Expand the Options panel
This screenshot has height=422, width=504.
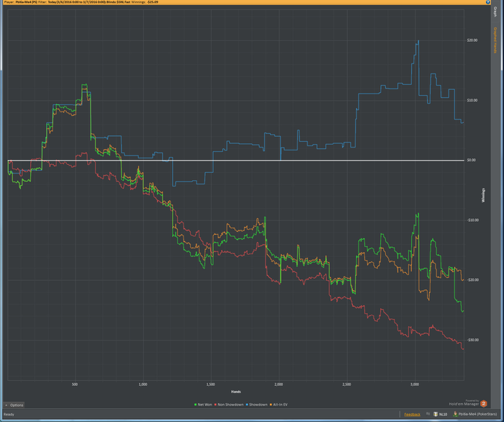(14, 405)
